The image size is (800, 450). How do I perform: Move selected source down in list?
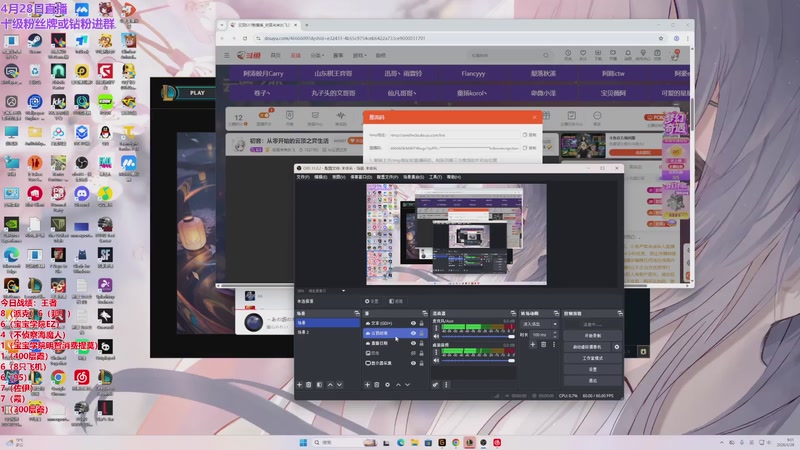407,385
